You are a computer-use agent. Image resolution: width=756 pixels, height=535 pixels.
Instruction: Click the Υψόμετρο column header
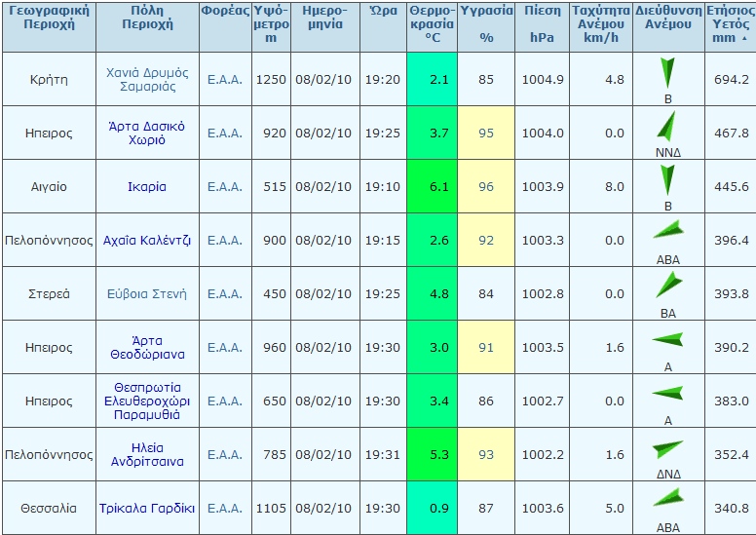click(x=270, y=25)
